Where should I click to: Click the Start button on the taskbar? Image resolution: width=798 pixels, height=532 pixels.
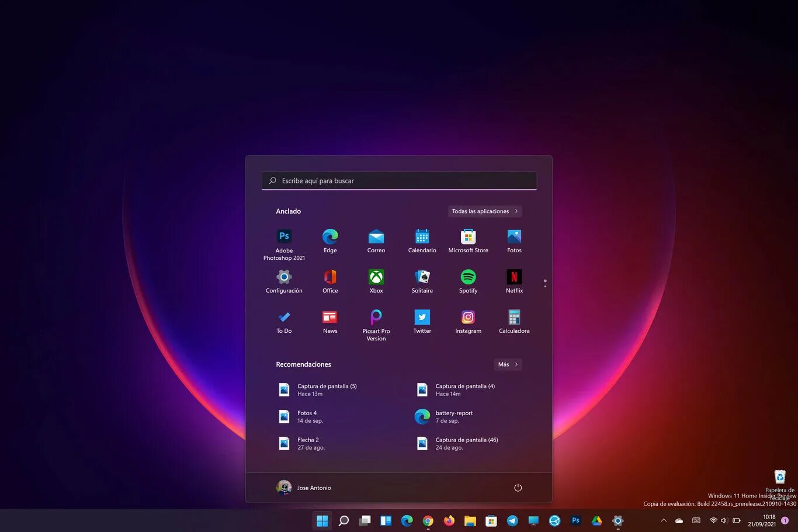click(x=322, y=520)
